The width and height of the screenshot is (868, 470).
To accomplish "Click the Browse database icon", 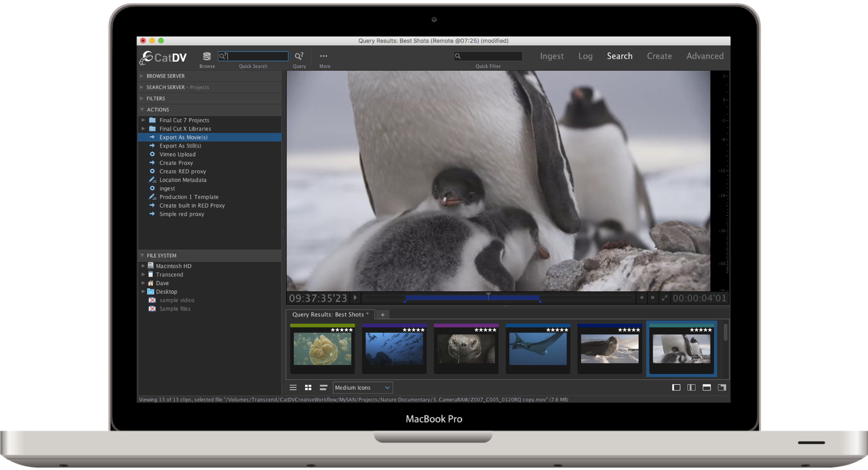I will coord(206,56).
